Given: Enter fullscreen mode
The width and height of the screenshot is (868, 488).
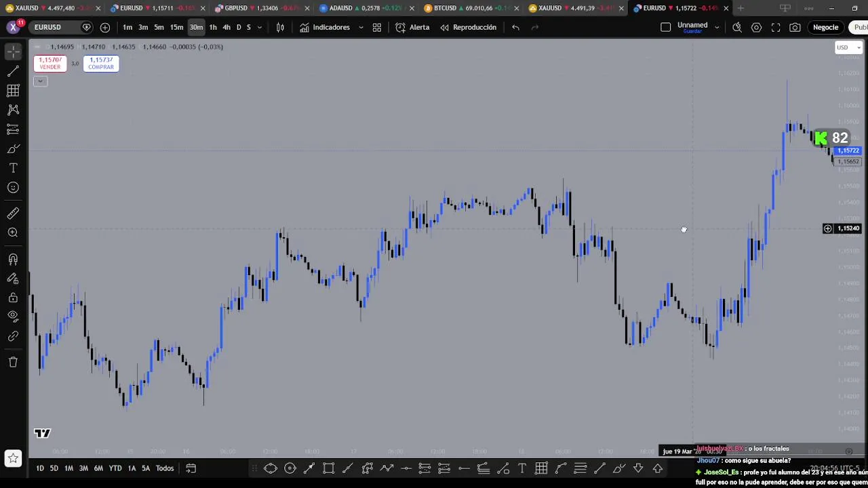Looking at the screenshot, I should [776, 27].
